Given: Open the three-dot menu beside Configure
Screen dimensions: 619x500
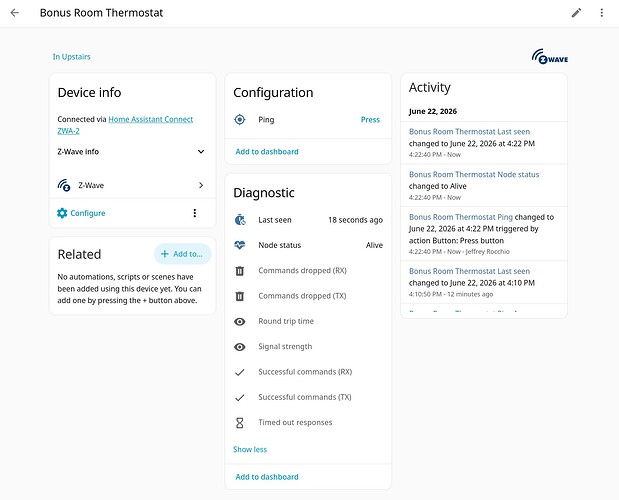Looking at the screenshot, I should [195, 213].
